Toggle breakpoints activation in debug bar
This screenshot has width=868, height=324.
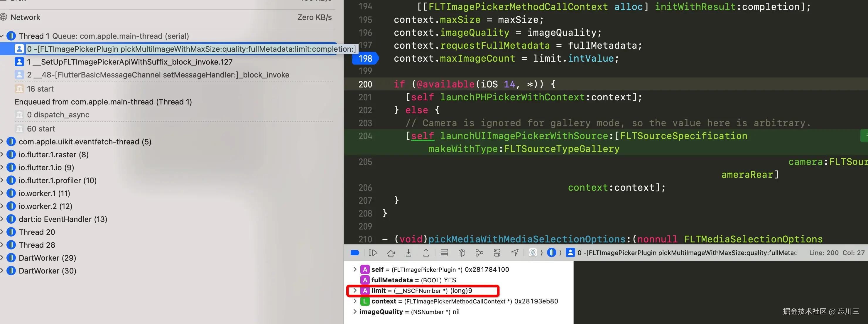[355, 252]
